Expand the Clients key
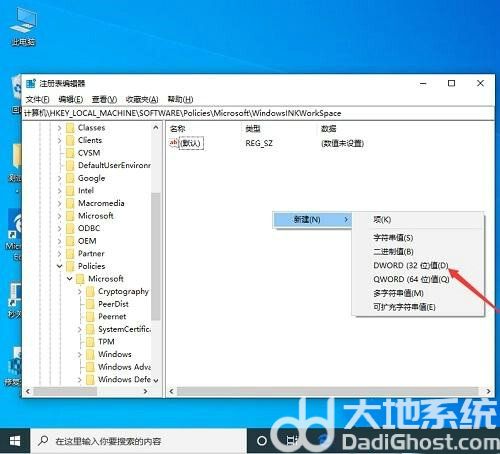 click(59, 141)
